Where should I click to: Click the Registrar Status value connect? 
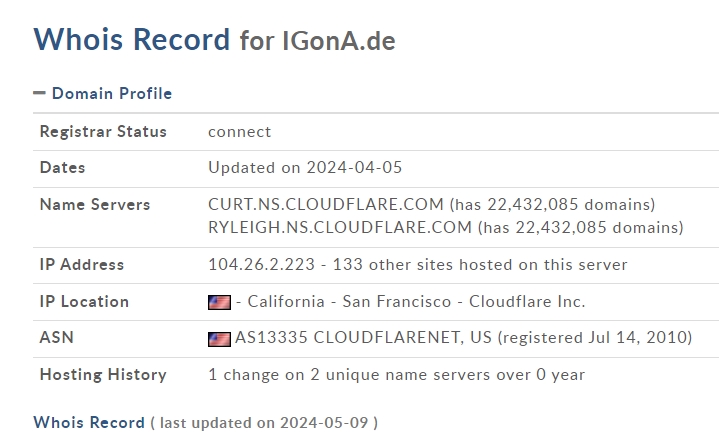(x=239, y=132)
